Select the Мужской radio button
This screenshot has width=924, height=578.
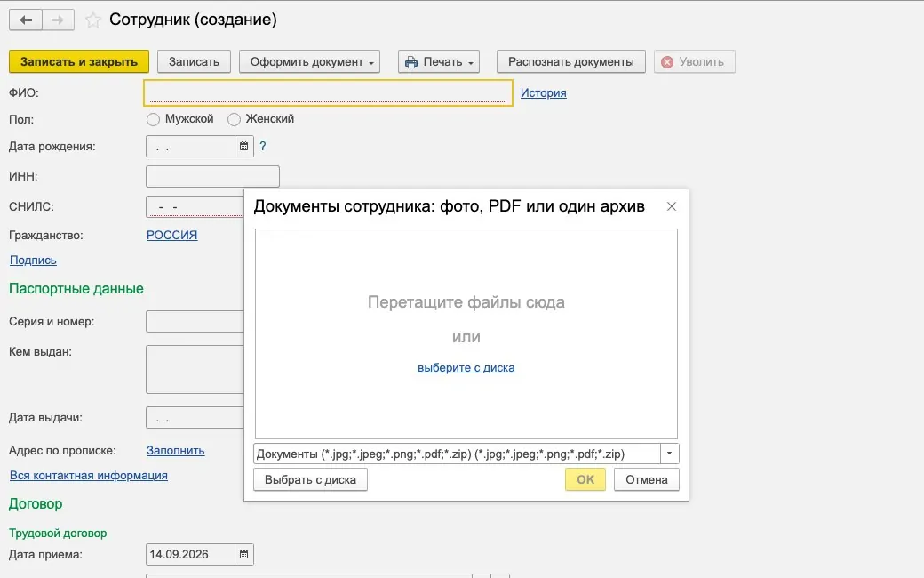(x=153, y=120)
